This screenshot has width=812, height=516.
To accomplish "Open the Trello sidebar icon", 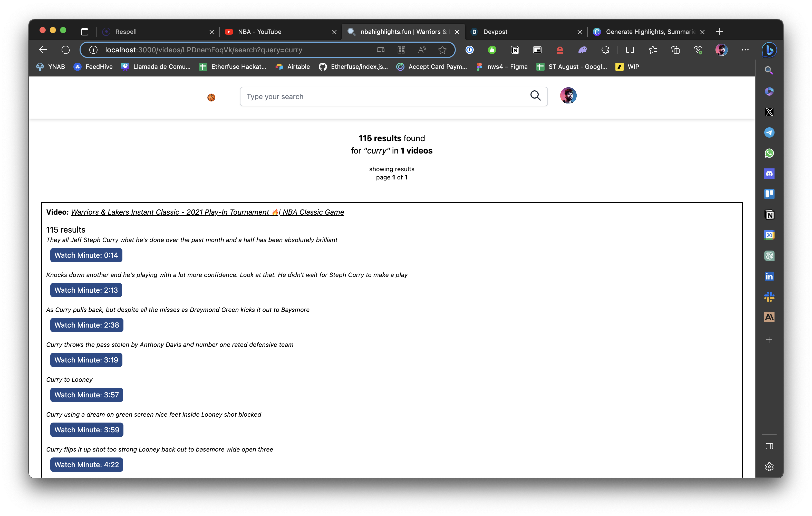I will tap(769, 194).
